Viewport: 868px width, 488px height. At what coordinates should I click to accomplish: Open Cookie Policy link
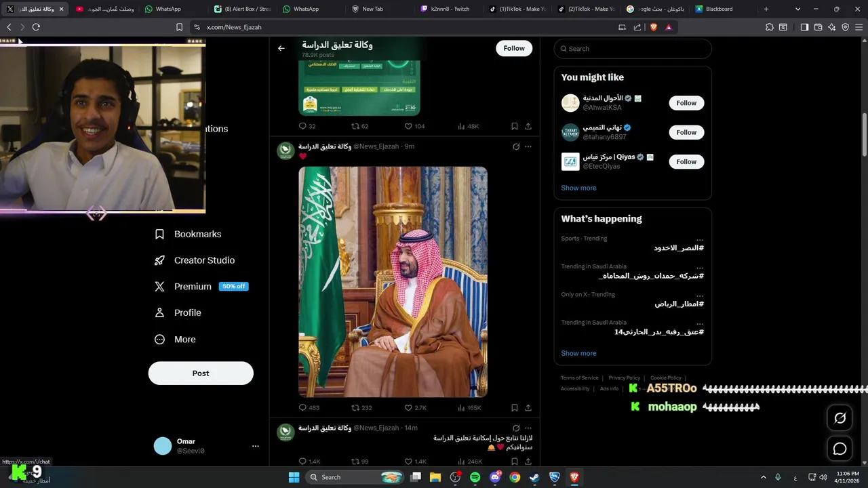point(666,378)
